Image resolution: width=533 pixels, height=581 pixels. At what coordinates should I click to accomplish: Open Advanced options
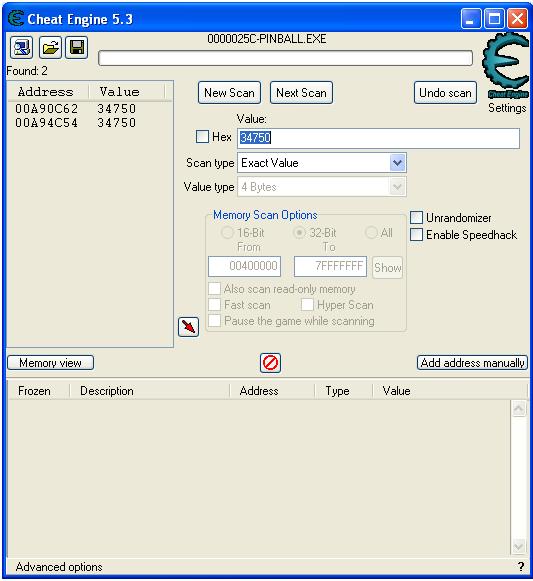59,567
